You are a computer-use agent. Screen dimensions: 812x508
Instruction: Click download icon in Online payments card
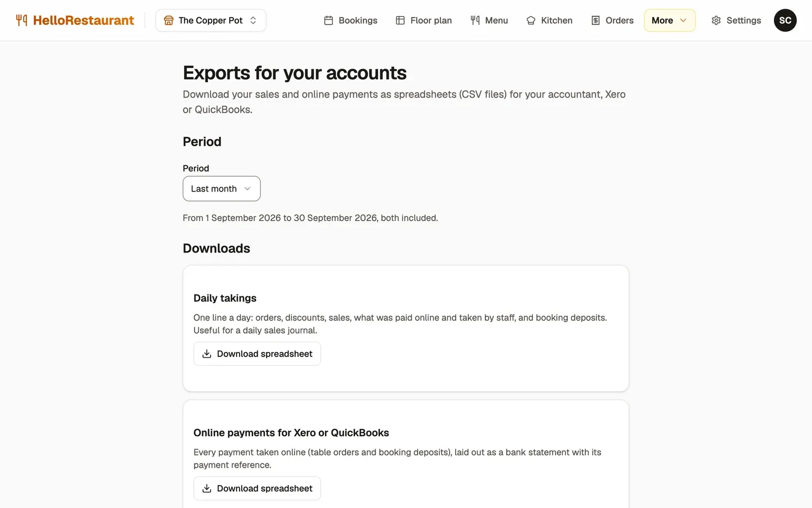[x=207, y=488]
